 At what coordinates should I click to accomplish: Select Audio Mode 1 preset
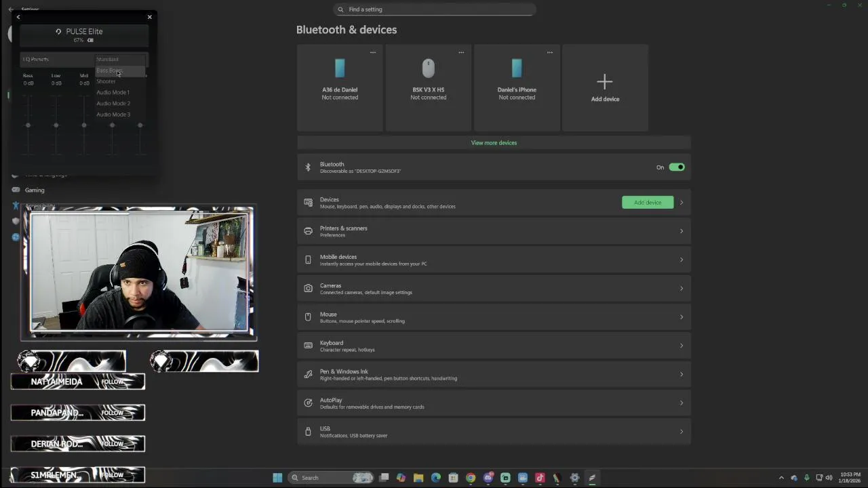coord(120,92)
